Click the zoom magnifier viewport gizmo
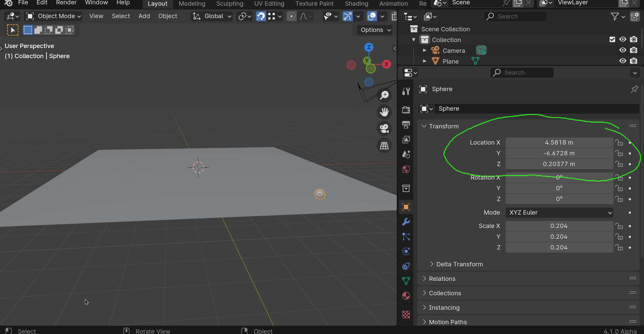Screen dimensions: 644x334 [x=384, y=96]
